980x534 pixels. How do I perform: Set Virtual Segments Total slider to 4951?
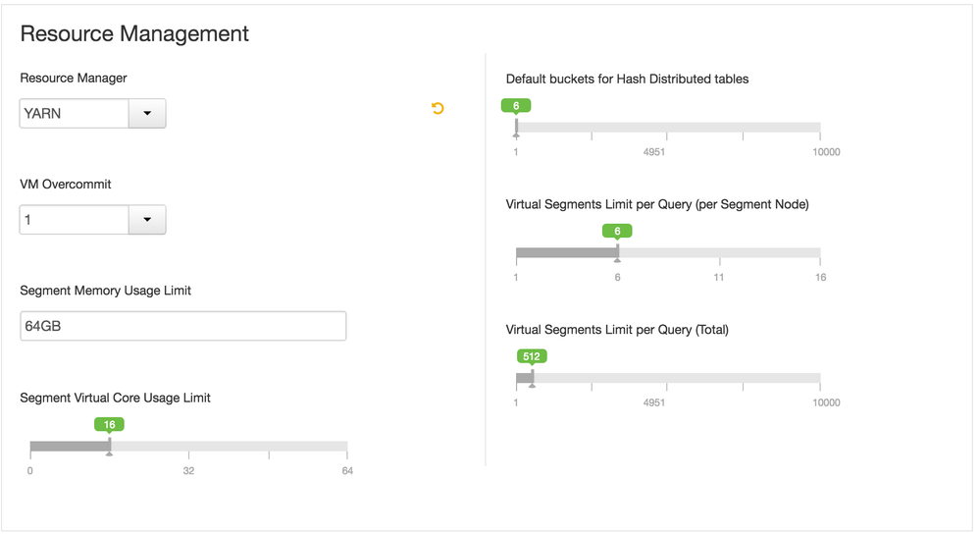[x=667, y=378]
